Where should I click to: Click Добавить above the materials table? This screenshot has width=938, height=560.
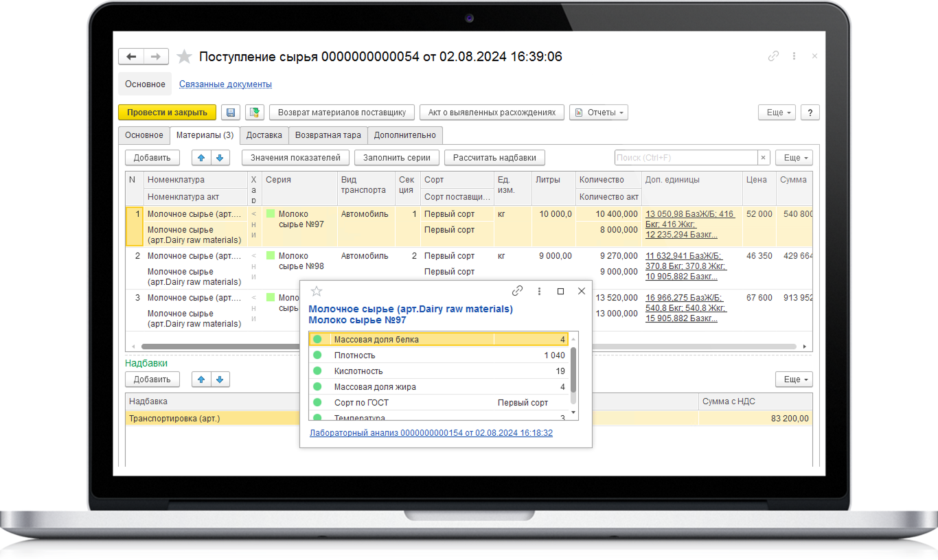coord(152,158)
